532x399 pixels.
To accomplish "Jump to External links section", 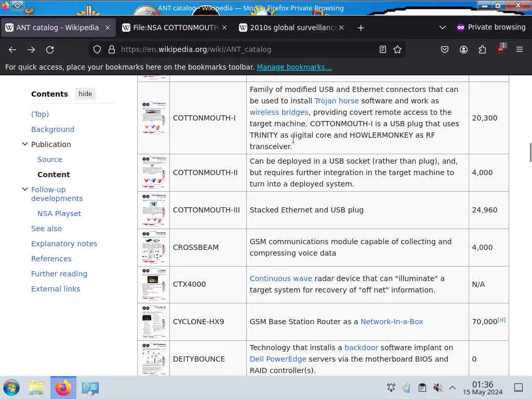I will click(x=56, y=289).
